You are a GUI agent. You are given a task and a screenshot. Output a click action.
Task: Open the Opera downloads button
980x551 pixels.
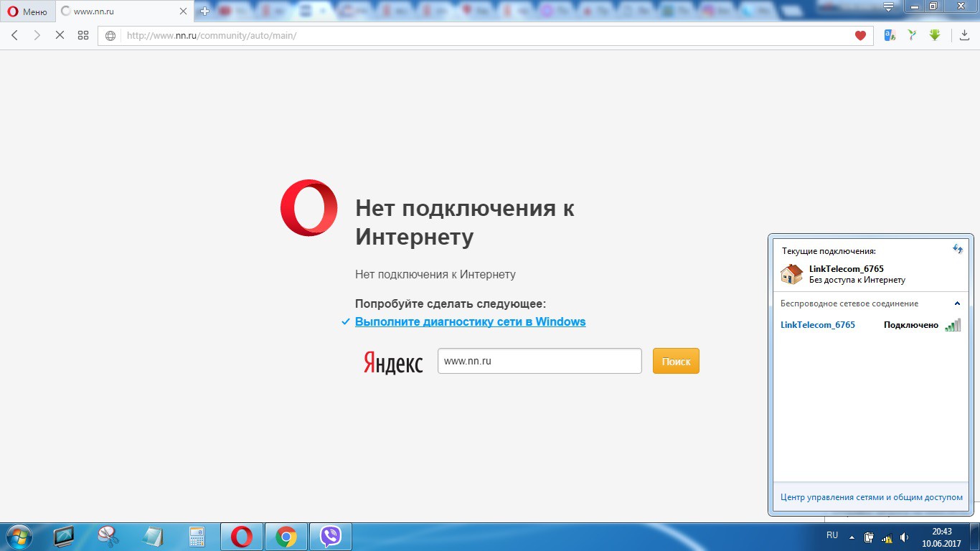(964, 35)
